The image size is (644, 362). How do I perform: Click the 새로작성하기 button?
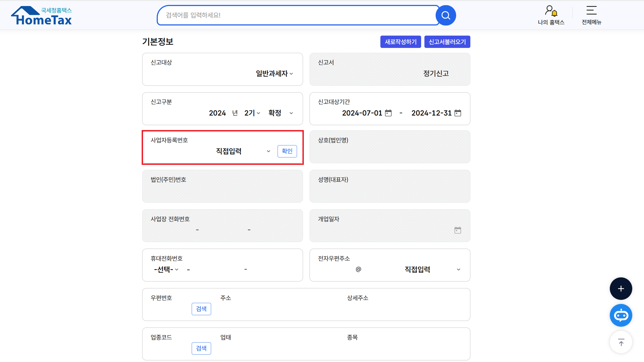click(400, 42)
